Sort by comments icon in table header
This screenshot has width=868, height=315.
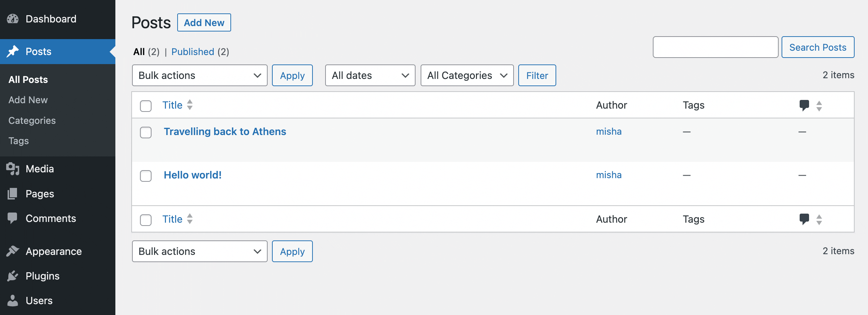pyautogui.click(x=804, y=105)
